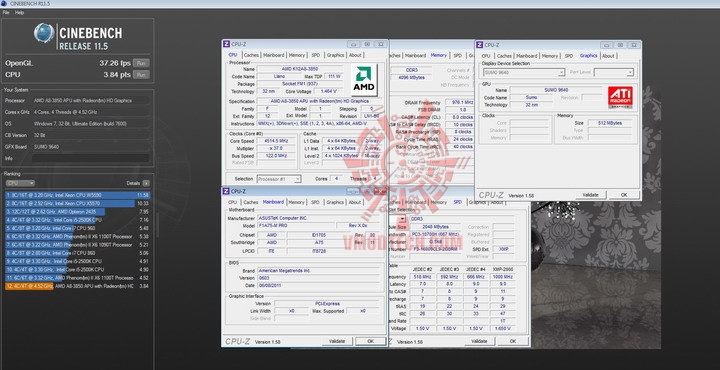The image size is (720, 370).
Task: Click Validate in the Graphics CPU-Z window
Action: (x=590, y=195)
